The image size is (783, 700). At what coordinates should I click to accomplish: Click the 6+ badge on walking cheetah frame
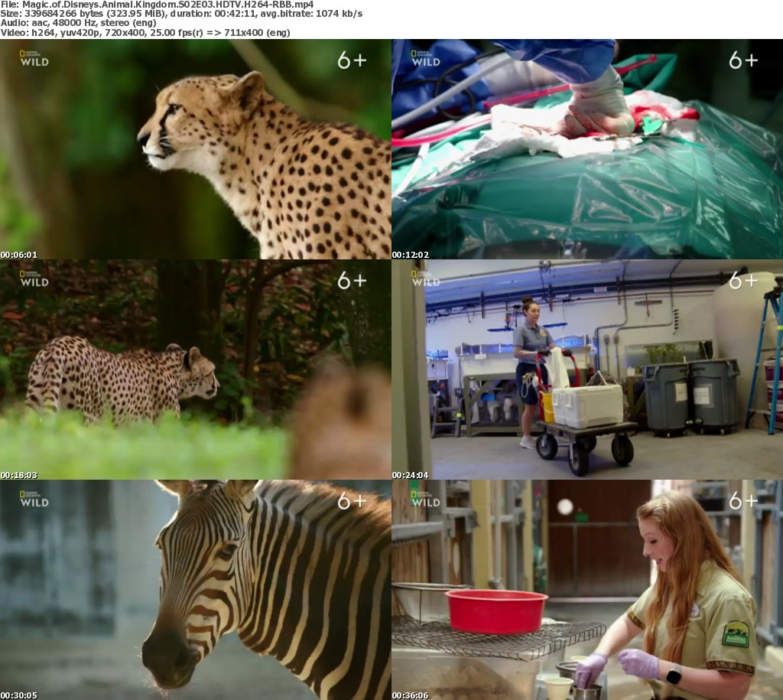tap(352, 281)
